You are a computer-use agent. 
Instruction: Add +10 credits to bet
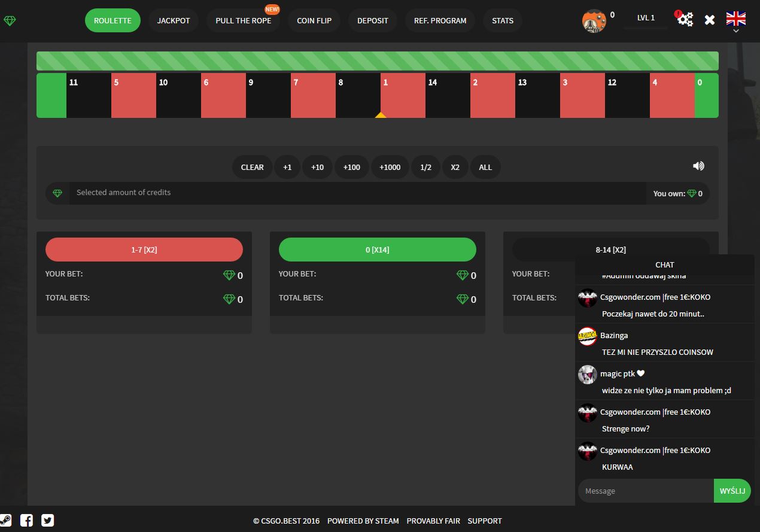pyautogui.click(x=317, y=167)
